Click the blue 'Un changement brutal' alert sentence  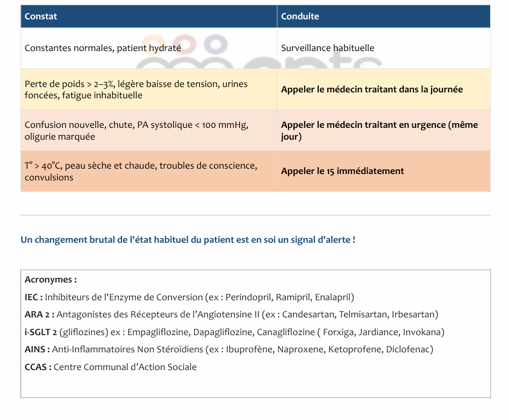point(188,240)
